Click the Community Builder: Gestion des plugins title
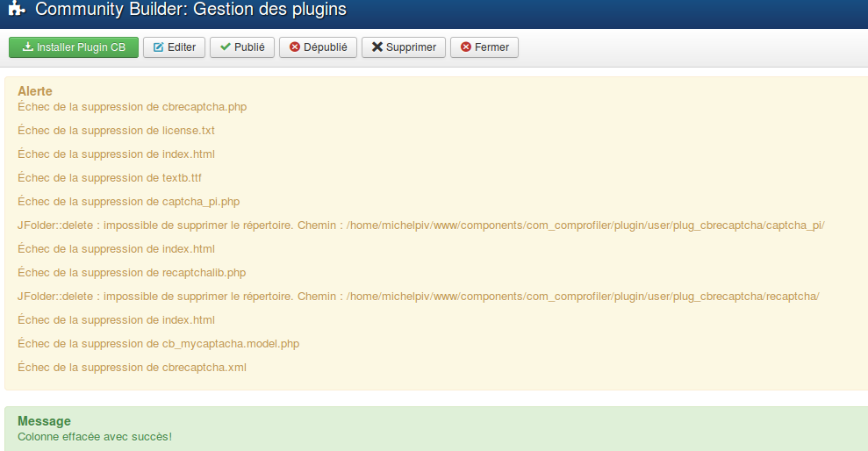The height and width of the screenshot is (451, 868). click(x=190, y=11)
